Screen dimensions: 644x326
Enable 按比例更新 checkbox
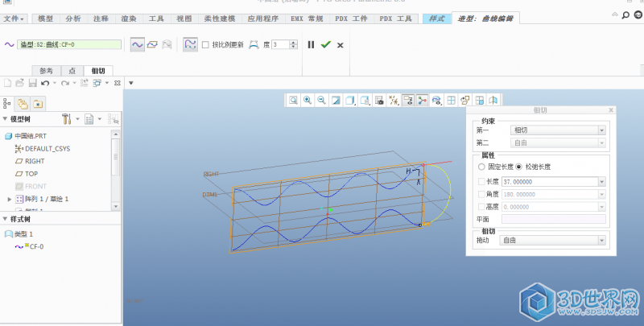[x=205, y=45]
